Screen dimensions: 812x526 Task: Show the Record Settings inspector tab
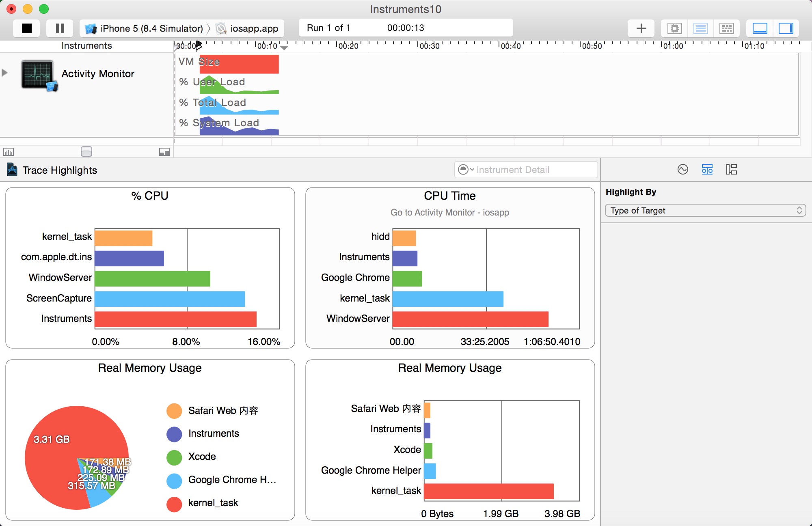click(x=683, y=169)
